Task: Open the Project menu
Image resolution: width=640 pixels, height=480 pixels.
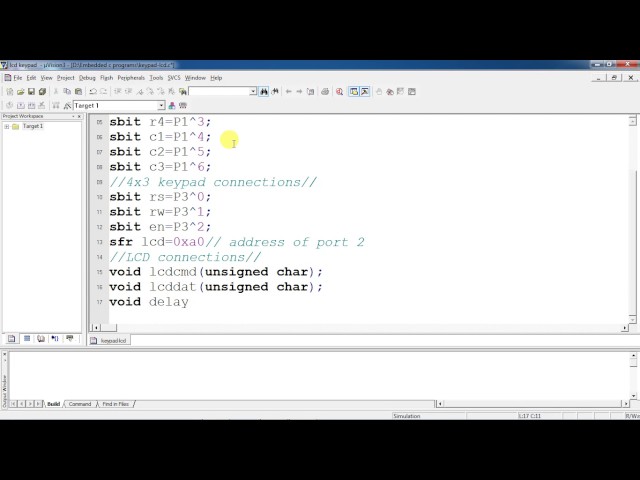Action: click(65, 78)
